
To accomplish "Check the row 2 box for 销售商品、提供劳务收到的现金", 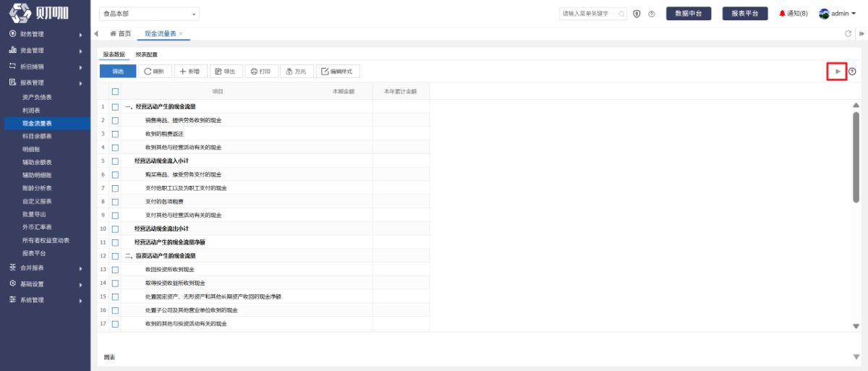I will [x=115, y=120].
